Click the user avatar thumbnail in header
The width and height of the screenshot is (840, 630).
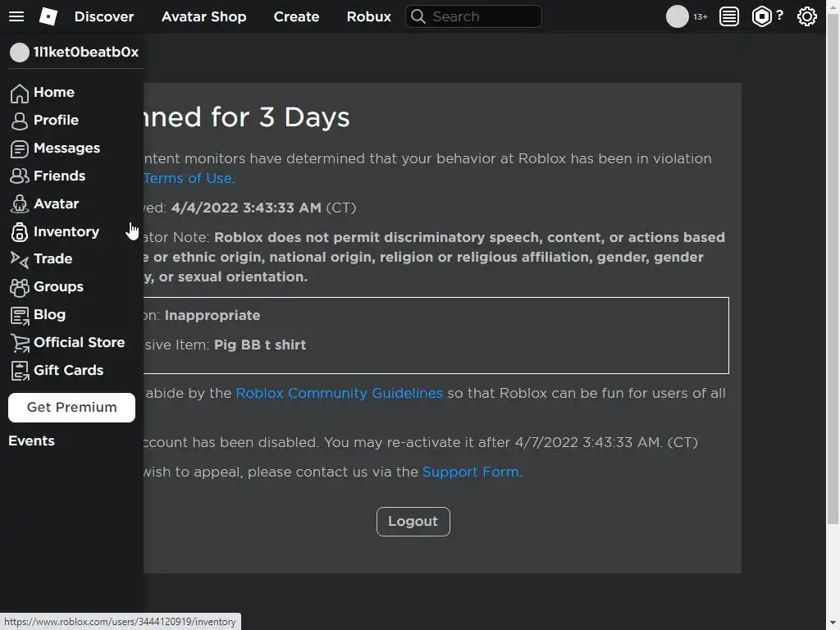[x=678, y=16]
